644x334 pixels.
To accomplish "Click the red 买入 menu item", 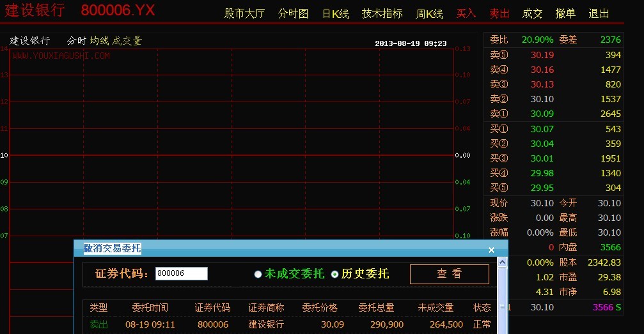I will 466,13.
